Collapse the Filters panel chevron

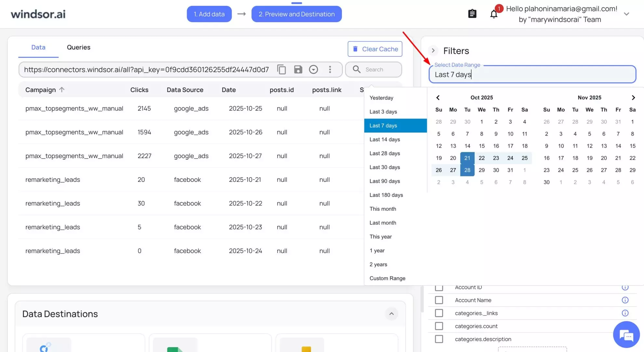point(433,51)
